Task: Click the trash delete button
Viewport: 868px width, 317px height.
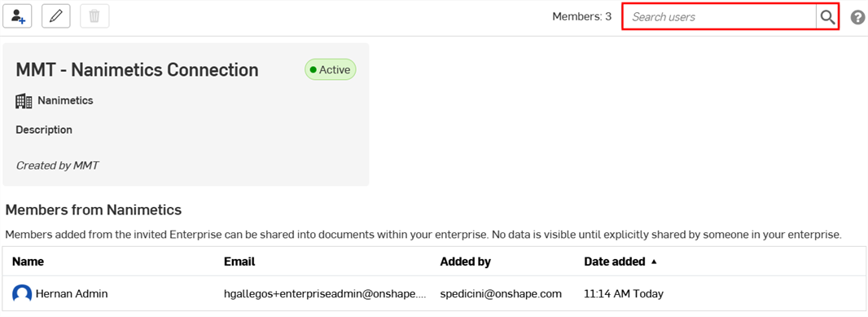Action: coord(94,16)
